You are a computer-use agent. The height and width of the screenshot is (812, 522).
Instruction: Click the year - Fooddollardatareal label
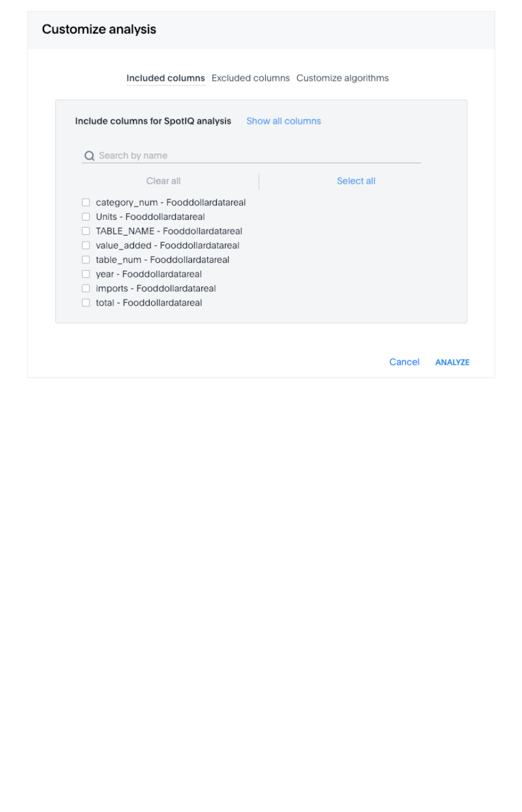(149, 274)
